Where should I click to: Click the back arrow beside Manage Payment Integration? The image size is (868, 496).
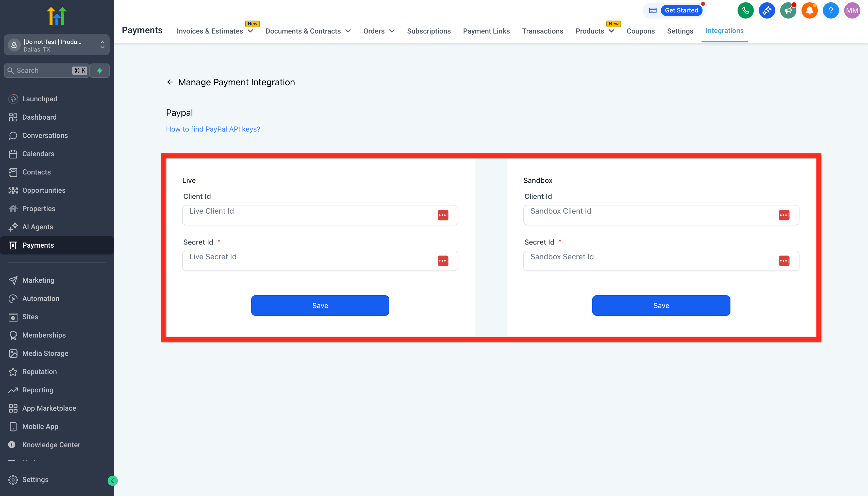170,82
